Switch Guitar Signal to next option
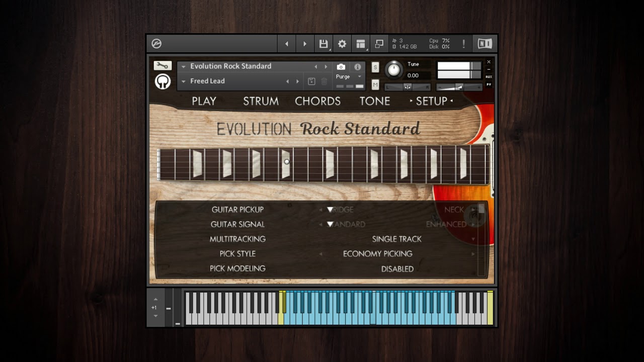 pyautogui.click(x=473, y=224)
